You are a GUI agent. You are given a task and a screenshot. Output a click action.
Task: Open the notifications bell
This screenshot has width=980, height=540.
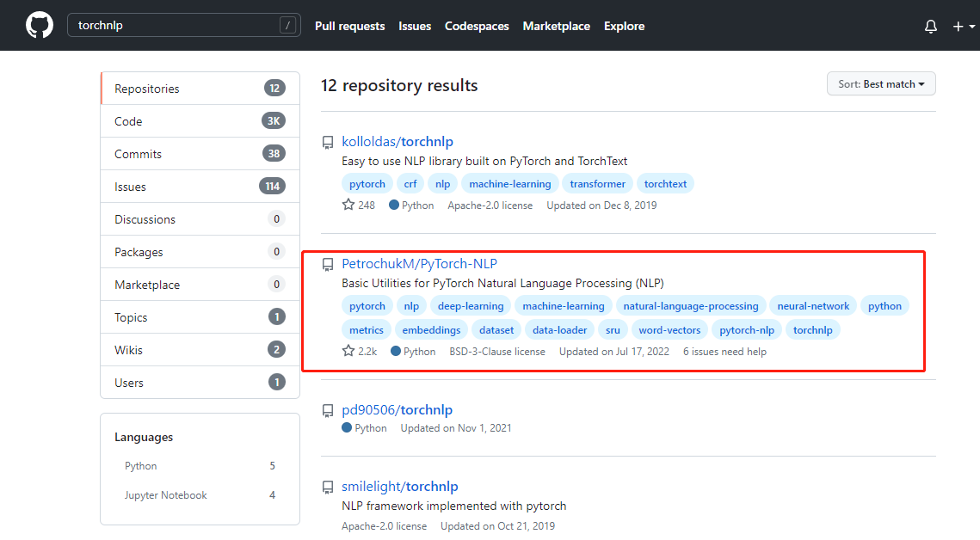931,26
